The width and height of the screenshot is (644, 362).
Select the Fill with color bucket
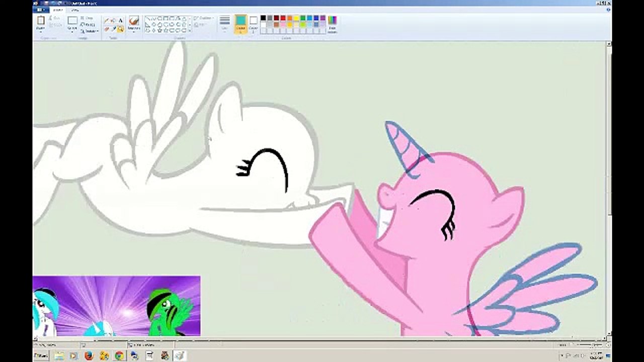[x=114, y=21]
